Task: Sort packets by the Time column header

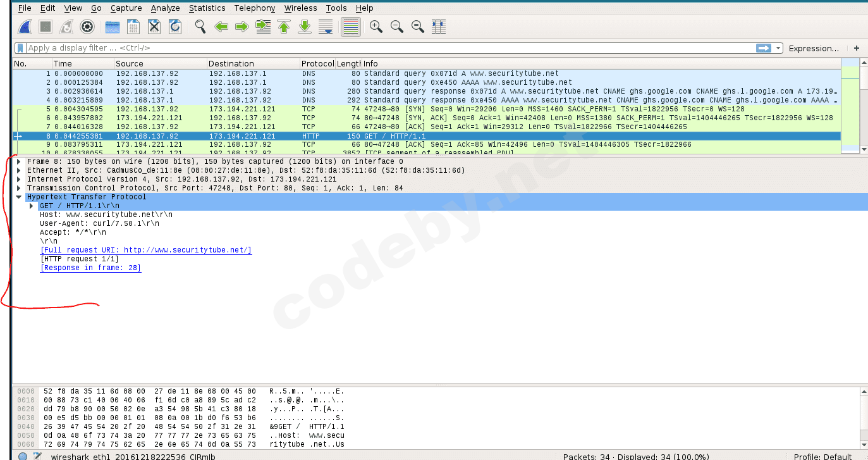Action: click(x=83, y=63)
